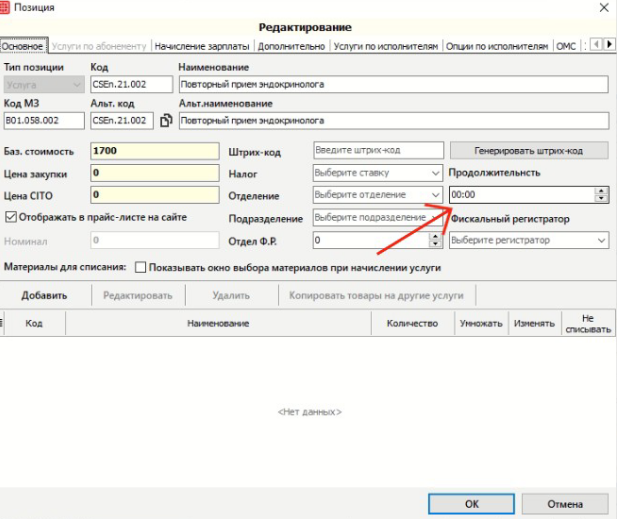This screenshot has width=617, height=519.
Task: Uncheck Отображать в прайс-листе на сайте
Action: [11, 217]
